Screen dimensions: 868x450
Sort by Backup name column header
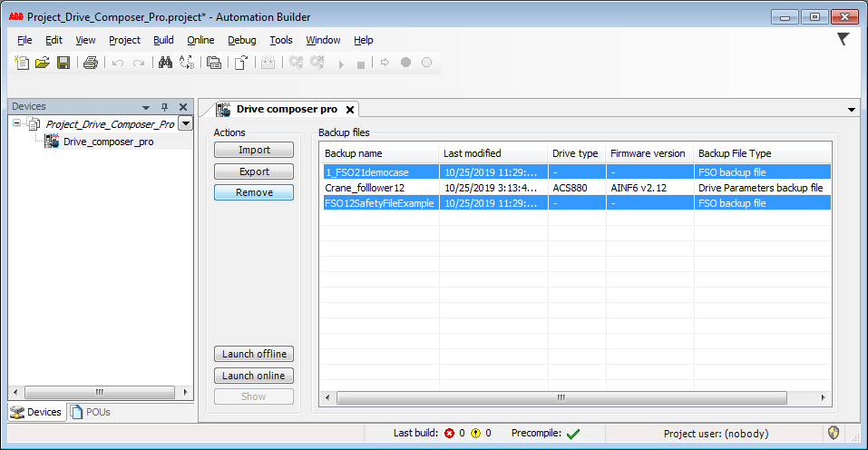click(x=379, y=153)
